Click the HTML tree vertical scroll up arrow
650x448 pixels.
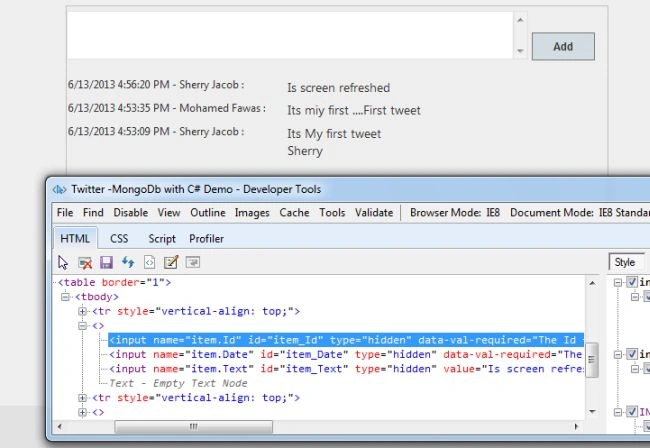592,283
